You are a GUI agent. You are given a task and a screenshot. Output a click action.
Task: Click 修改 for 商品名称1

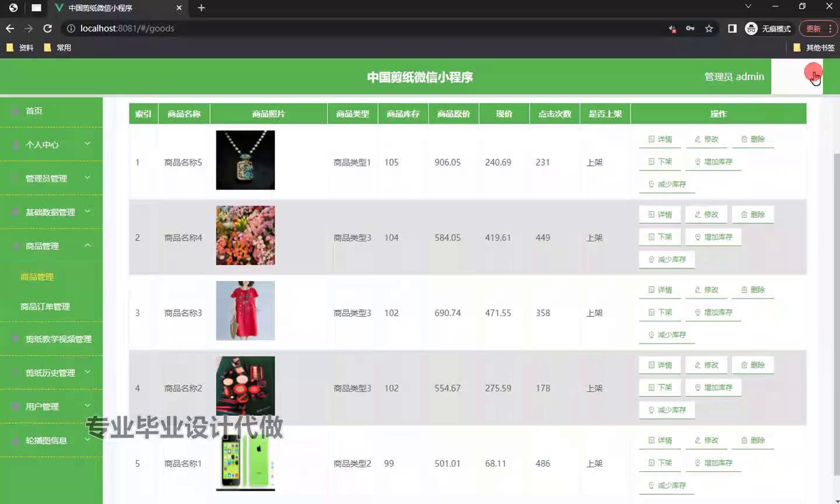(x=706, y=440)
